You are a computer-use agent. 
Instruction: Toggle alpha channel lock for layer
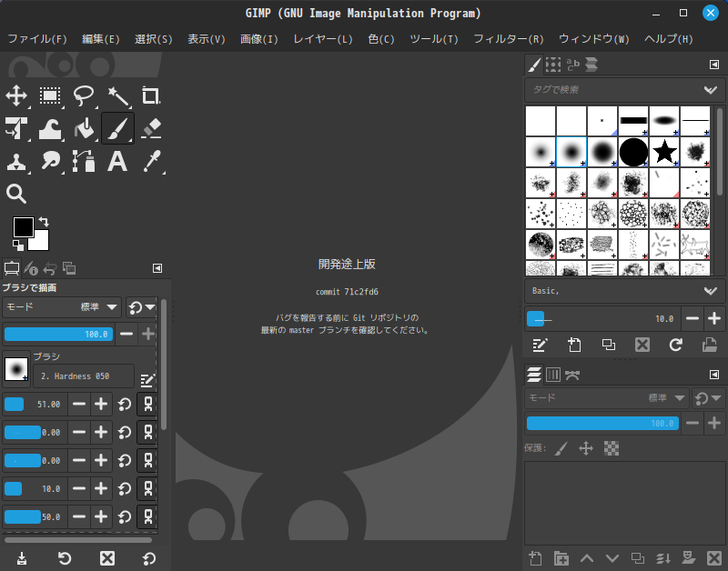[x=611, y=448]
